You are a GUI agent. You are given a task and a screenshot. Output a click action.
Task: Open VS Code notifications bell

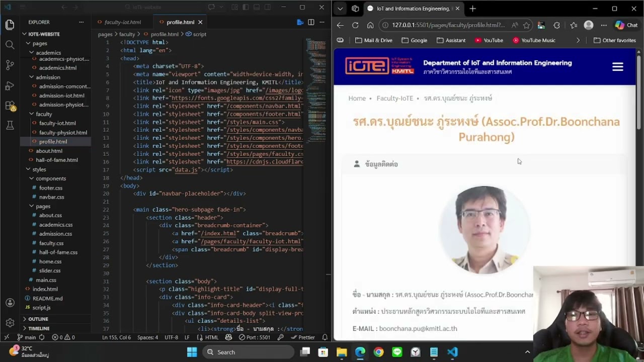coord(325,337)
